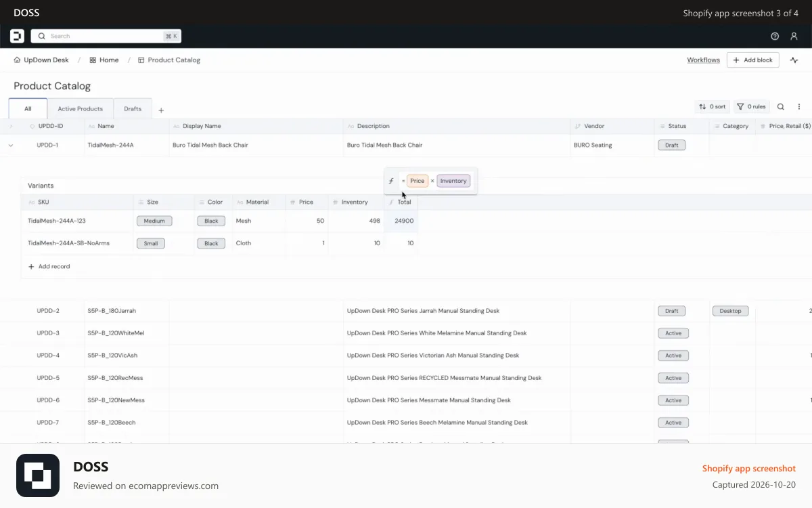Click Black color tag for TidalMesh-244A-SB-NoArms
812x508 pixels.
(x=211, y=243)
